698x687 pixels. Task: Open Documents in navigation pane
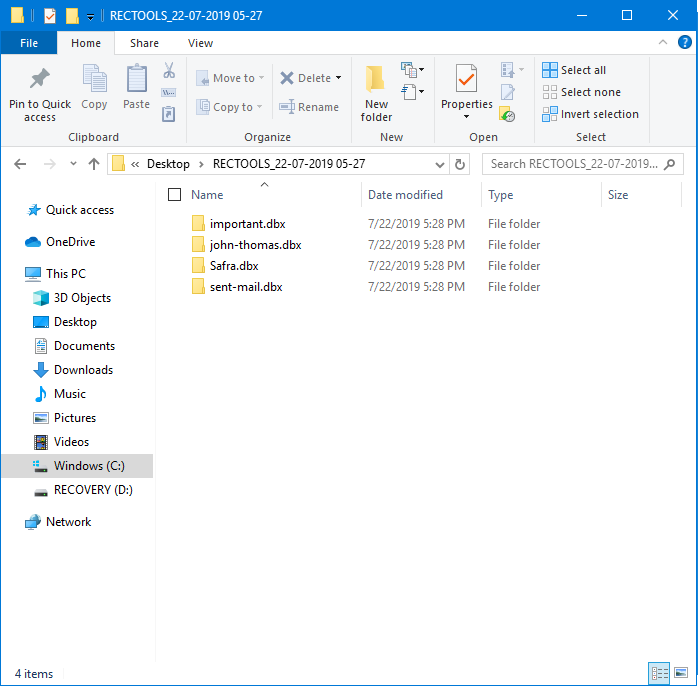click(x=84, y=346)
